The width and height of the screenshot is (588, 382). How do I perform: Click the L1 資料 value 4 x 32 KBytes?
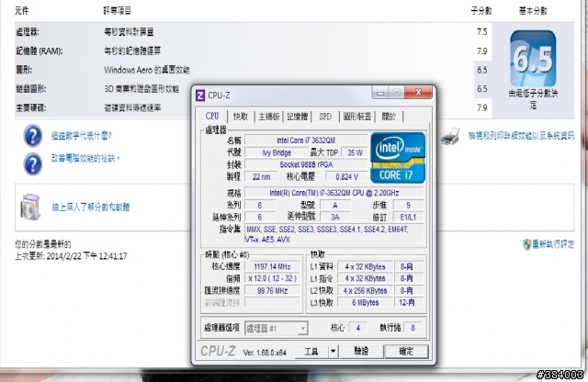point(365,266)
